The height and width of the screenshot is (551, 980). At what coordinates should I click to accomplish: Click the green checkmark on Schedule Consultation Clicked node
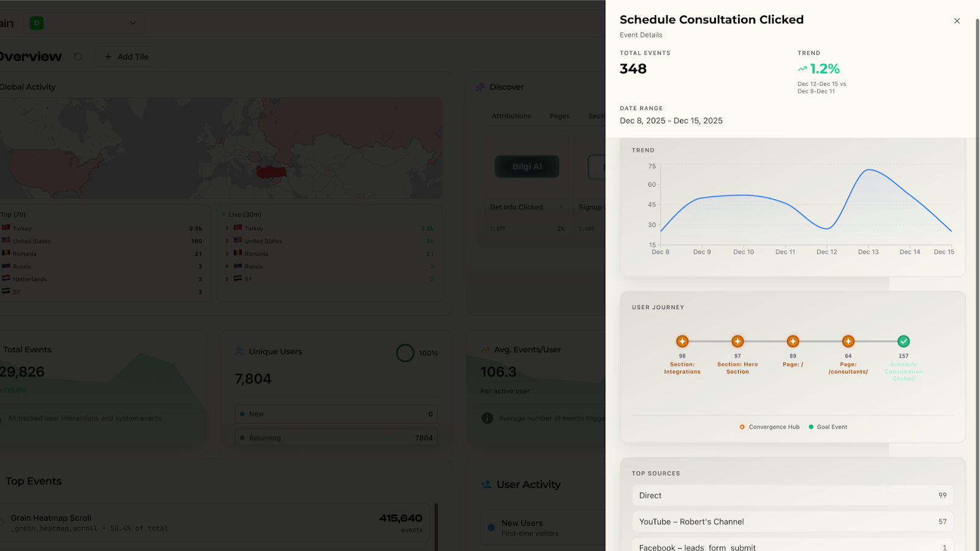point(903,341)
